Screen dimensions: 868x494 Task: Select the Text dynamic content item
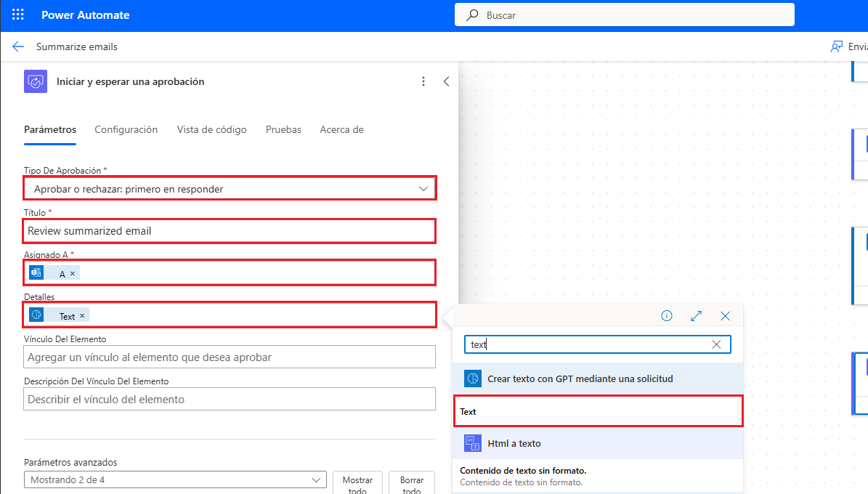tap(598, 411)
